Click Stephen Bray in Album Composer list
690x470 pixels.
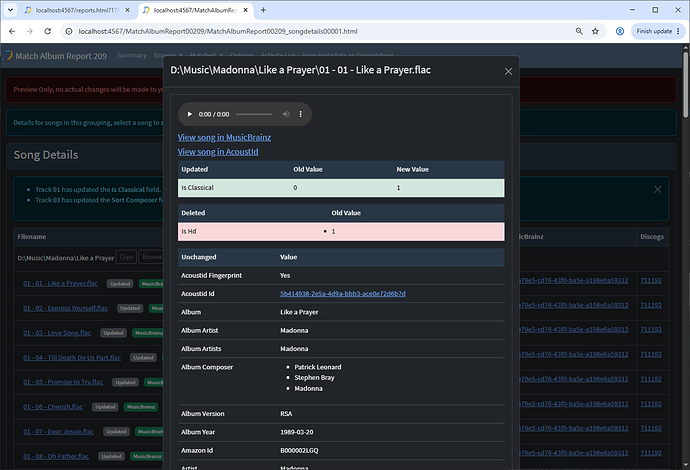pos(314,378)
